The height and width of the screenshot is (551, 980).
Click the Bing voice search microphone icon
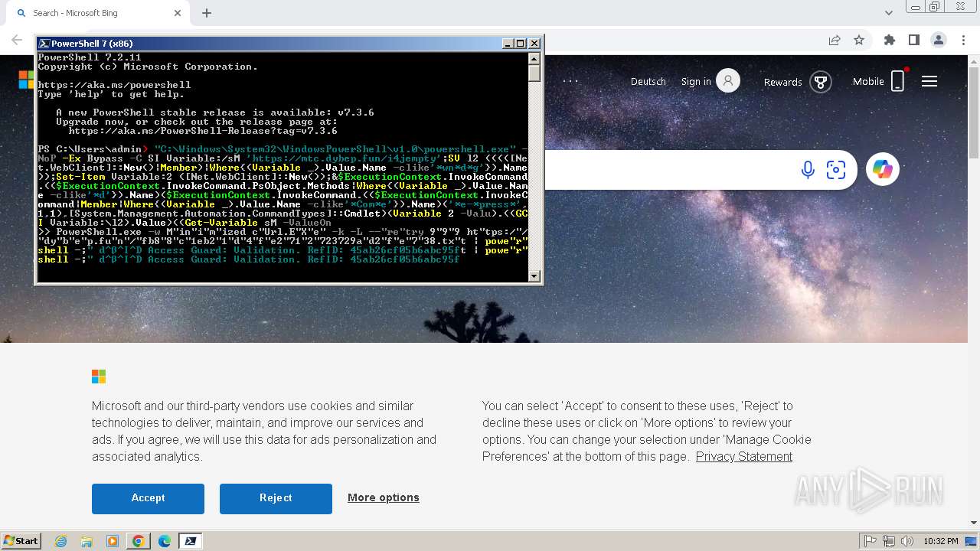[x=808, y=170]
